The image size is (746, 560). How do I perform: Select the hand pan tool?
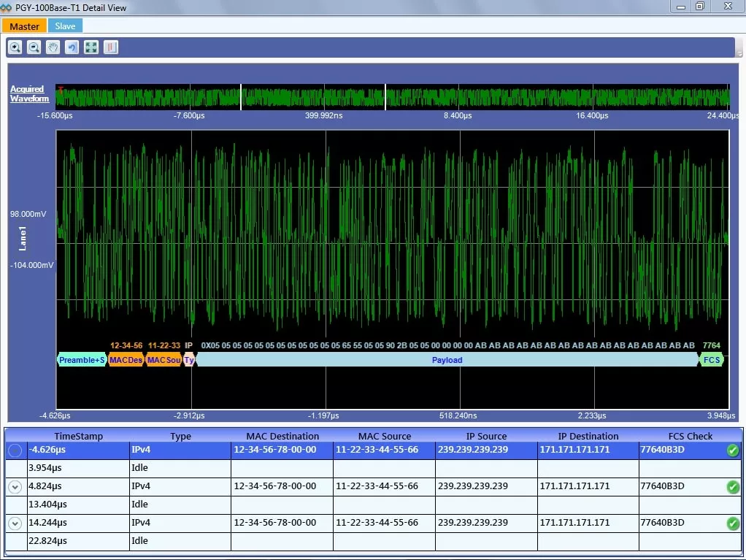[x=53, y=47]
